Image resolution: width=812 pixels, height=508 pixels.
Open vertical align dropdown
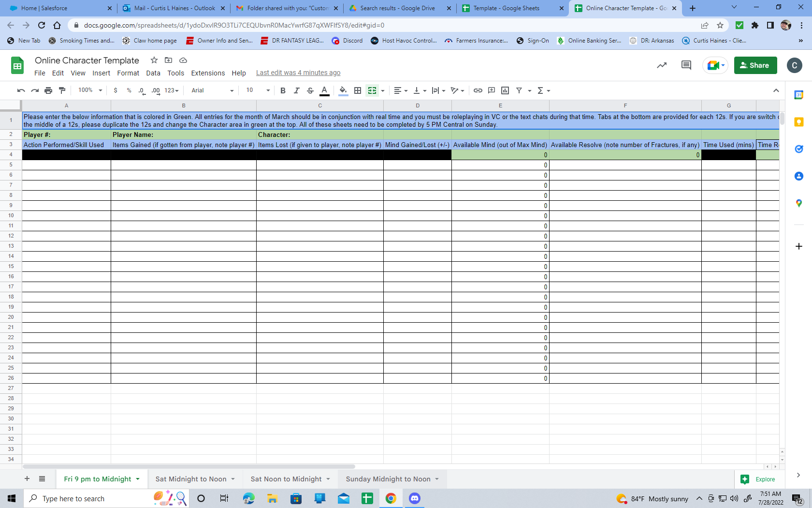420,90
